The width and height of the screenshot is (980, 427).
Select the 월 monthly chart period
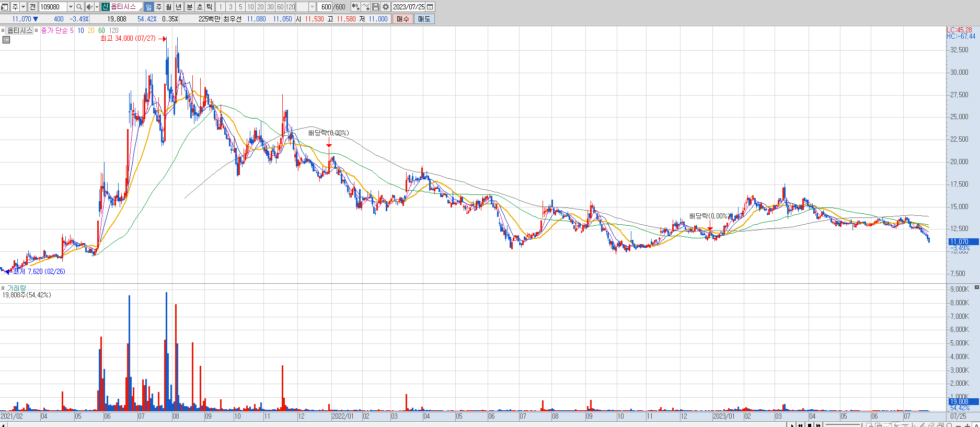tap(169, 7)
